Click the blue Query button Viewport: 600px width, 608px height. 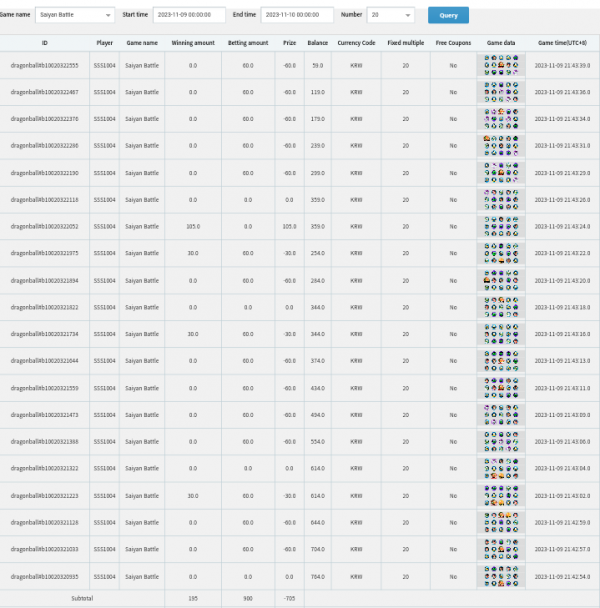pyautogui.click(x=448, y=15)
